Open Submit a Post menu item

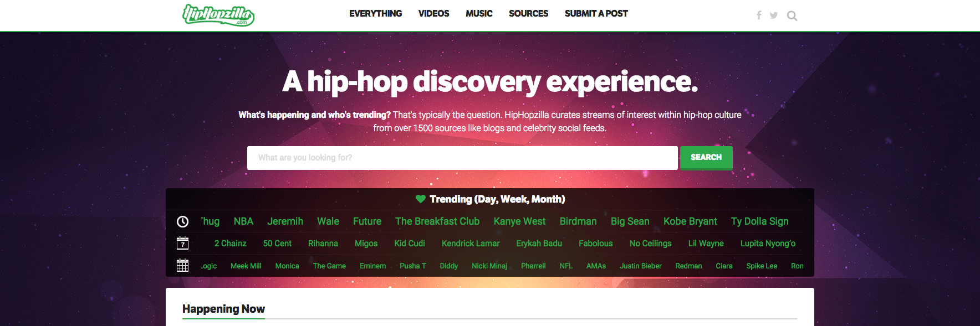(x=596, y=14)
